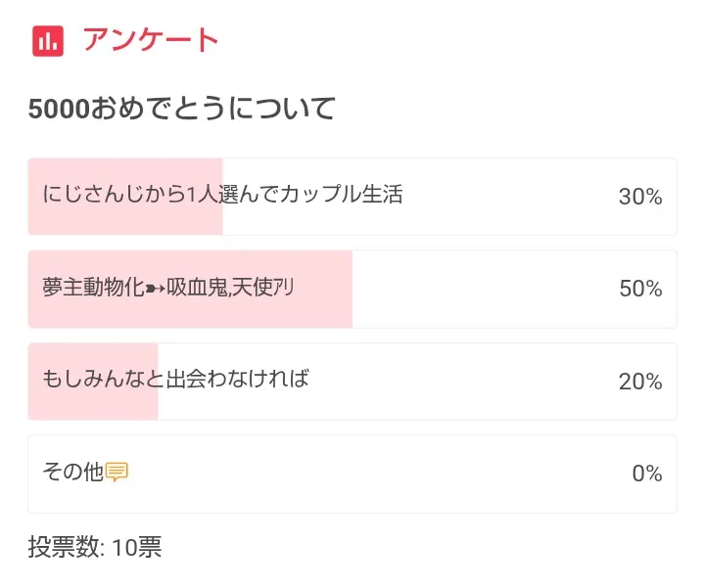Click the vote count 投票数: 10票

point(95,547)
